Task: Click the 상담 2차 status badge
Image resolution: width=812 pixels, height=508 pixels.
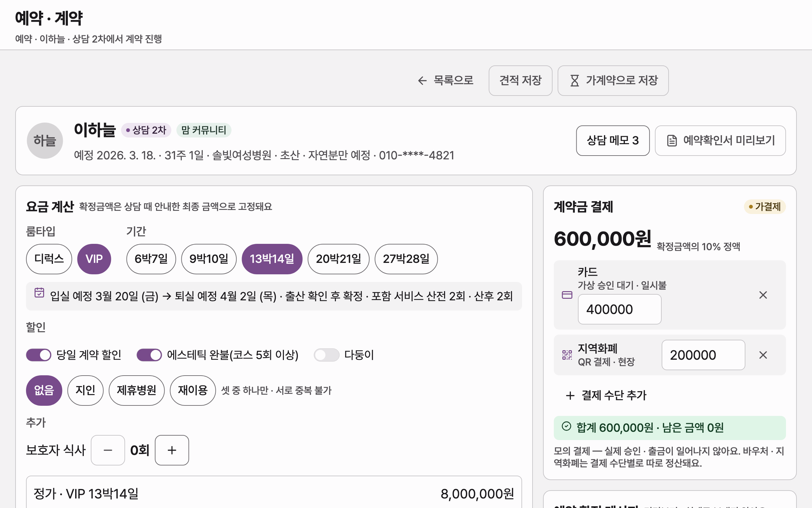Action: pyautogui.click(x=146, y=130)
